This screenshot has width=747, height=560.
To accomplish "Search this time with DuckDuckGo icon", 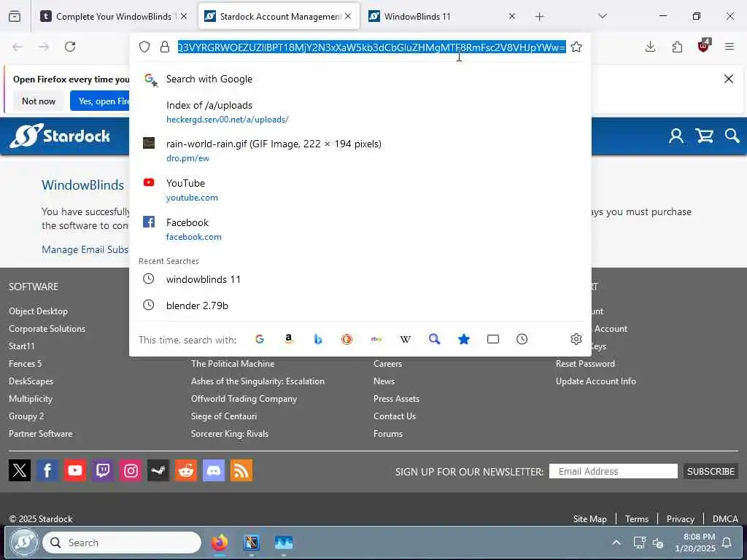I will [x=347, y=339].
